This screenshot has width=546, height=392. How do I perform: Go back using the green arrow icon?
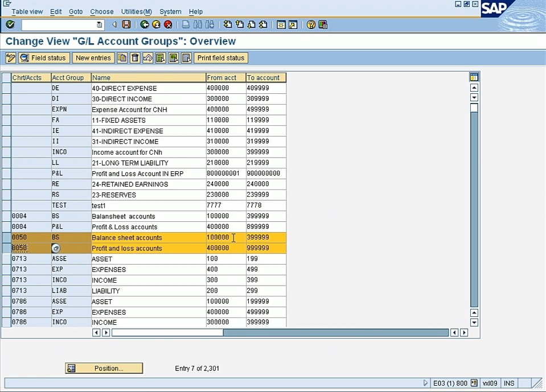coord(145,24)
